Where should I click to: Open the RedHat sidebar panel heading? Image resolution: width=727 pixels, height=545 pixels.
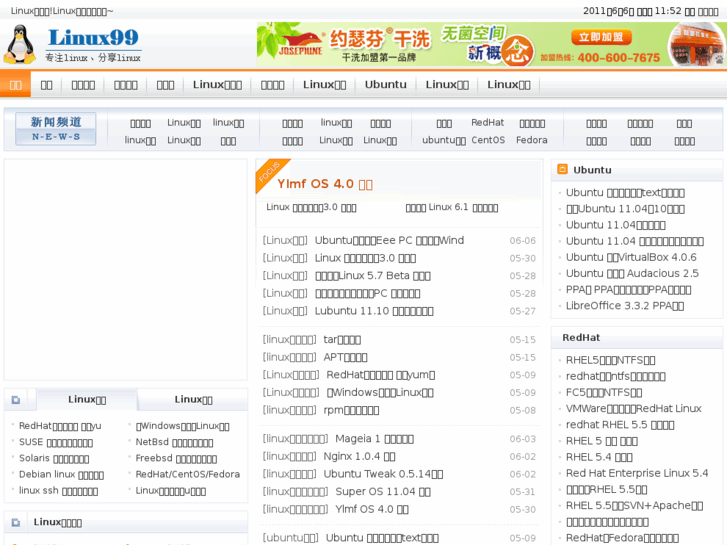point(581,338)
